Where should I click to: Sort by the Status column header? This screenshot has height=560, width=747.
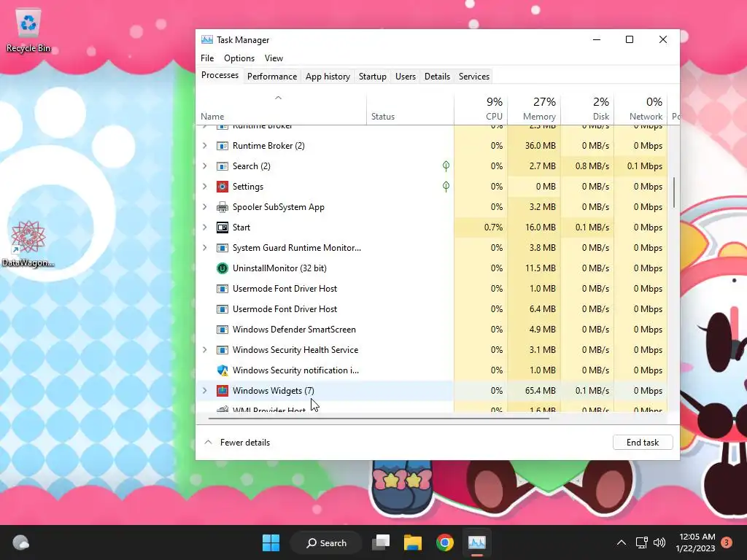(x=410, y=109)
